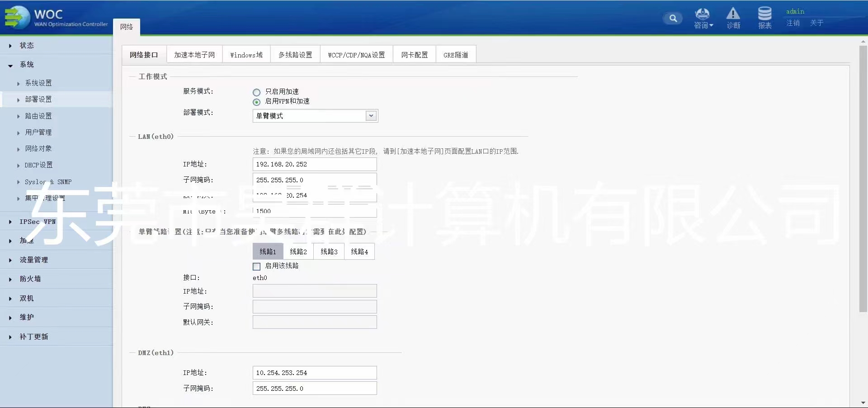Expand the 状态 sidebar section
The image size is (868, 408).
(27, 45)
